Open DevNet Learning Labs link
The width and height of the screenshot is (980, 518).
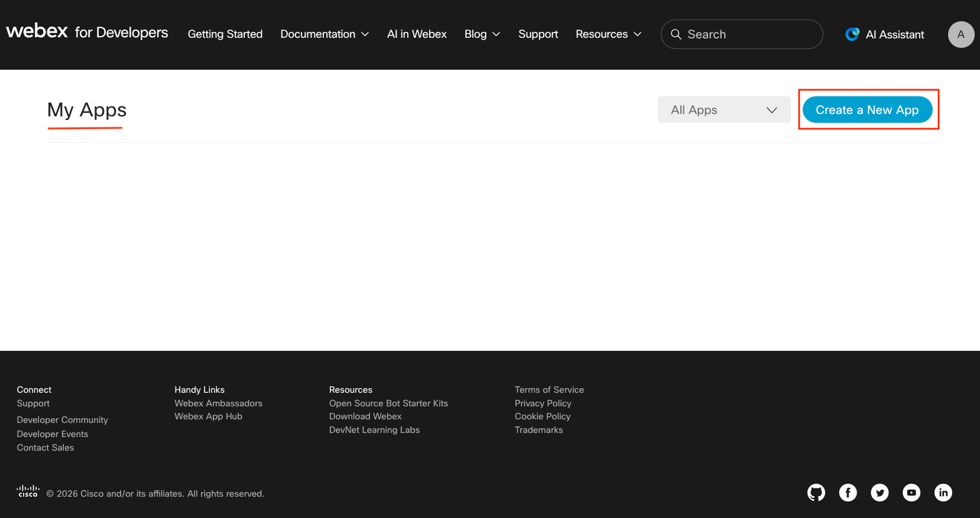[374, 430]
